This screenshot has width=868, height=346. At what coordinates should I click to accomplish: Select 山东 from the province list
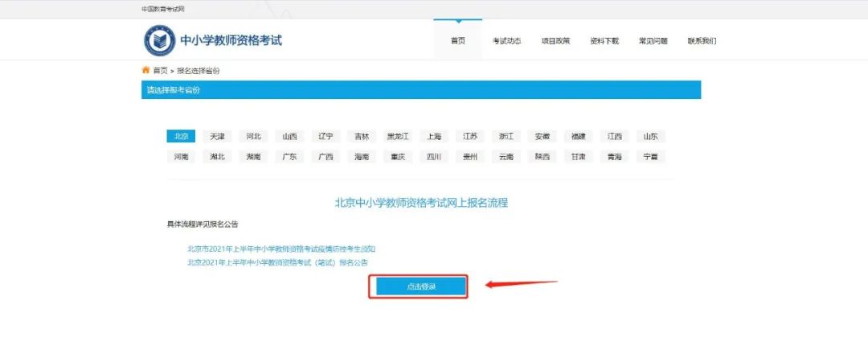[650, 137]
